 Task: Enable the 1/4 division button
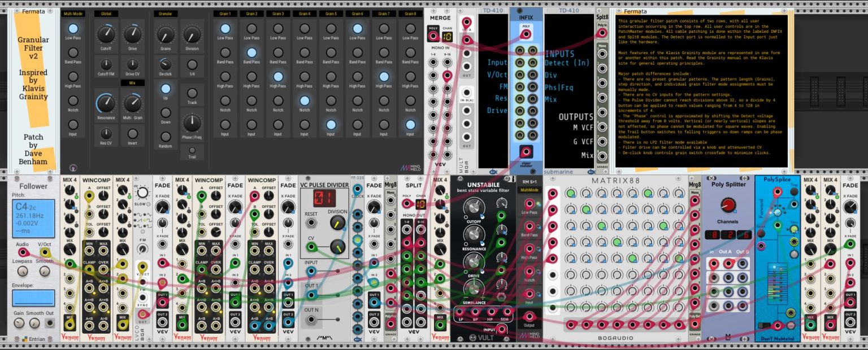tap(192, 64)
